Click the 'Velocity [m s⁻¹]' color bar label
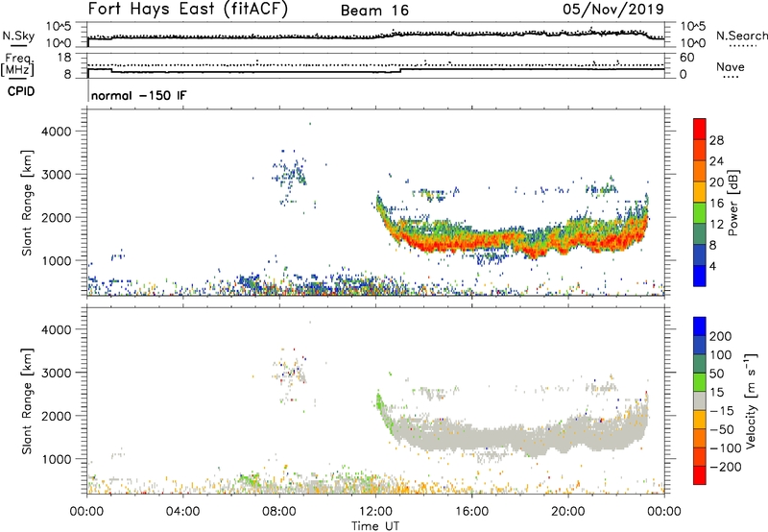Image resolution: width=768 pixels, height=532 pixels. click(x=750, y=400)
